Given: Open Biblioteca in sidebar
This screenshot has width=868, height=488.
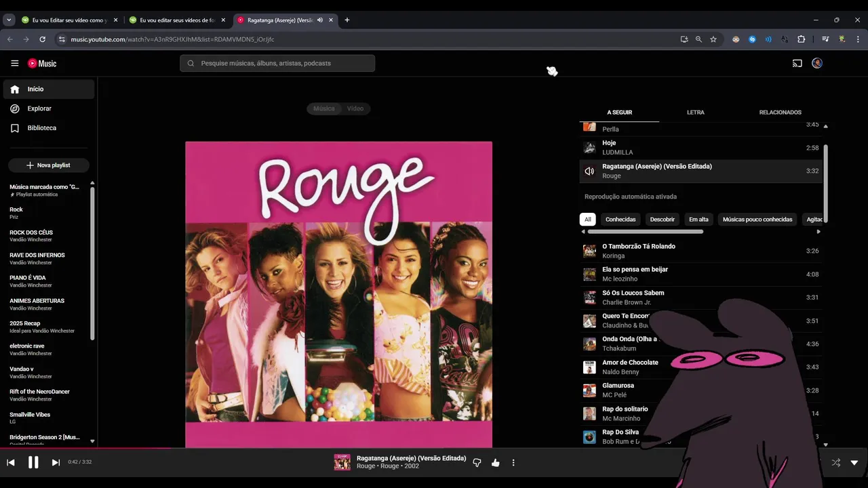Looking at the screenshot, I should [x=49, y=128].
